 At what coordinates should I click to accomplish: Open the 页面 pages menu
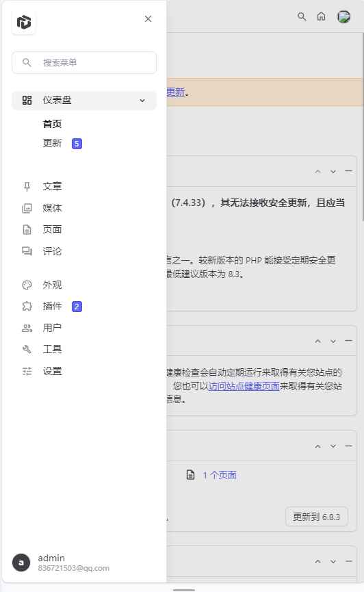[x=52, y=229]
